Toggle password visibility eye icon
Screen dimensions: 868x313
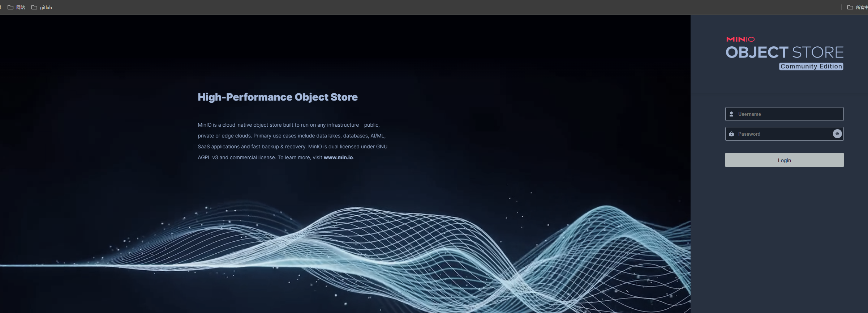coord(837,134)
